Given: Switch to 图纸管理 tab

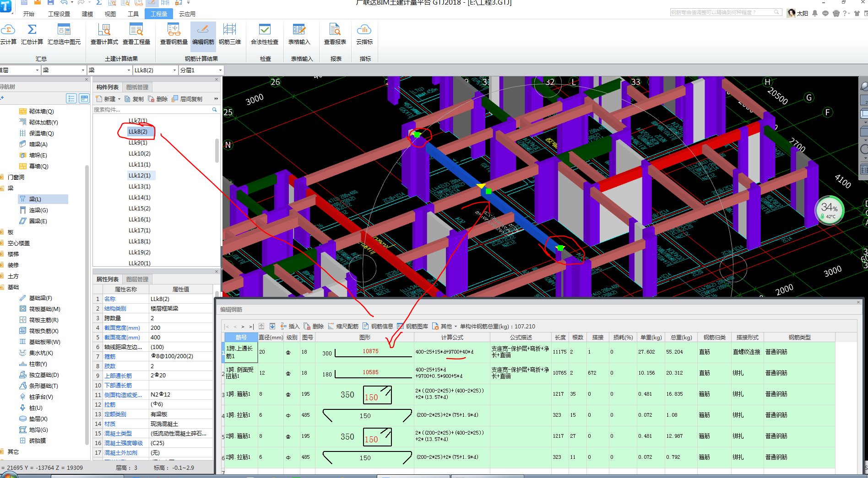Looking at the screenshot, I should coord(137,87).
